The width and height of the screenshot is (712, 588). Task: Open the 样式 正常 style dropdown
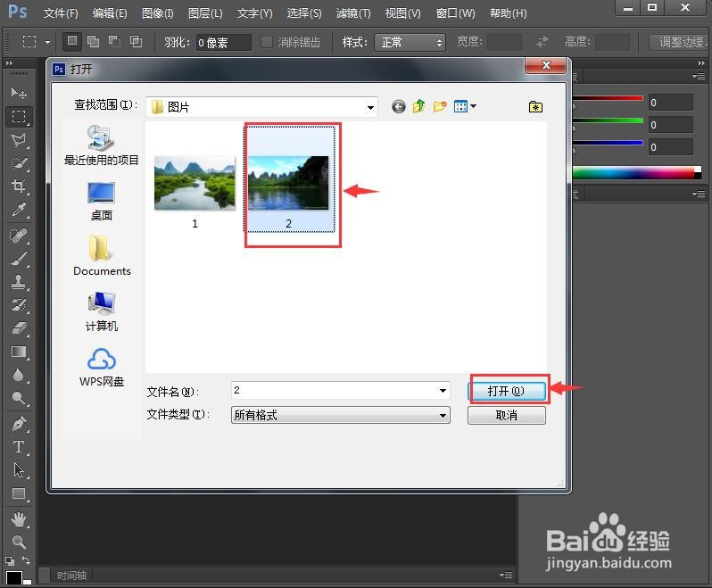tap(410, 42)
